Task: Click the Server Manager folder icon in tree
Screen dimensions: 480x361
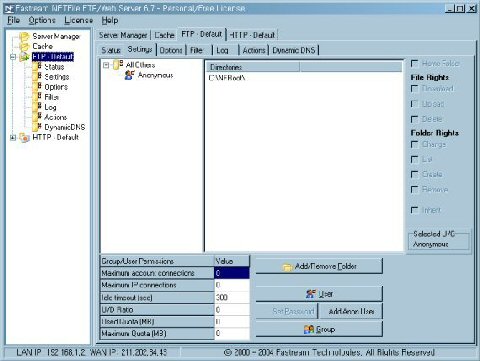Action: [x=25, y=36]
